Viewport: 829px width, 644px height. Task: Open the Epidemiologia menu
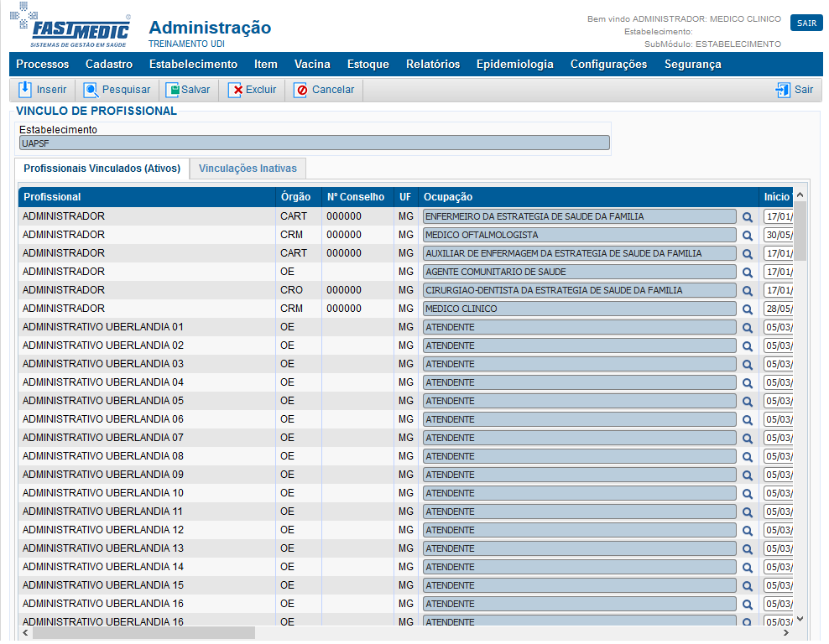click(514, 65)
